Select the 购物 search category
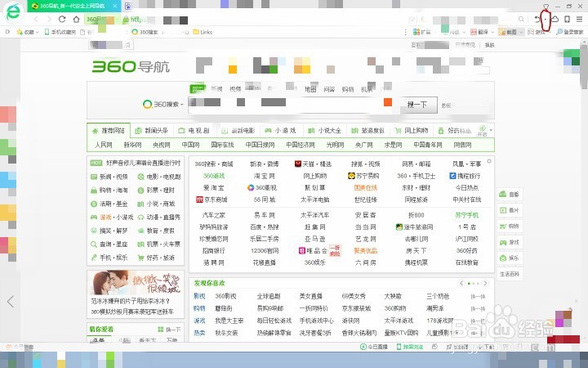Viewport: 588px width, 368px height. (348, 89)
